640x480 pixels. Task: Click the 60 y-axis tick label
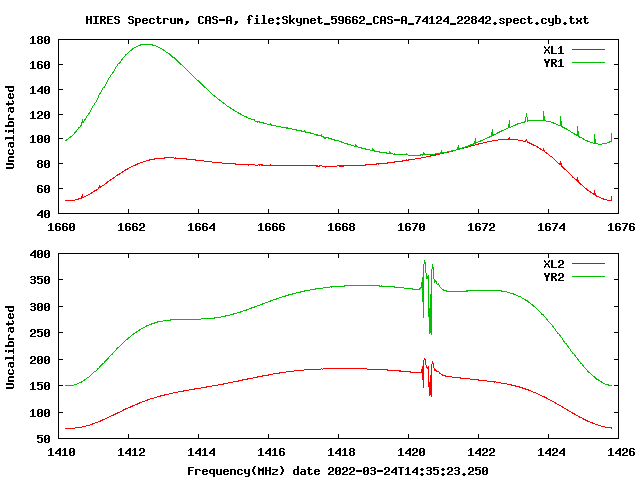[43, 189]
